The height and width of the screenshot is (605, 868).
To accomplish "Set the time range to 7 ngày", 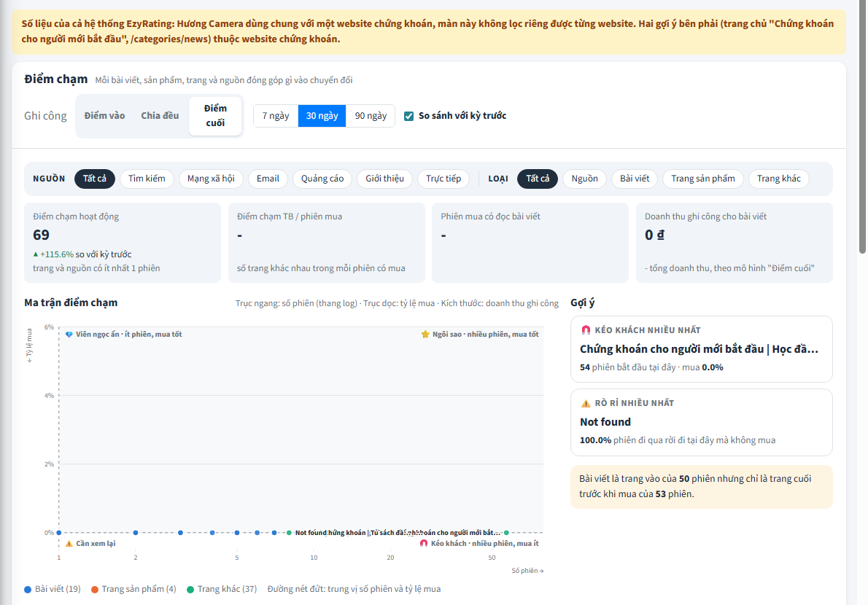I will (276, 116).
